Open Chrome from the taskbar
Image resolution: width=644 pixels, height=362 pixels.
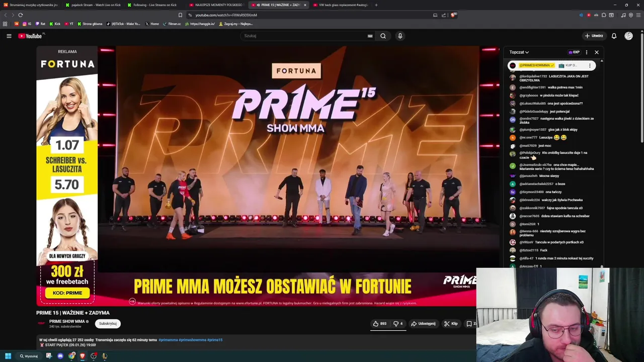[71, 356]
